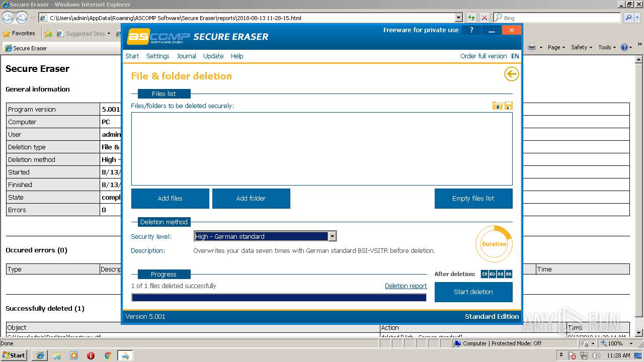Click the IE refresh button
This screenshot has height=362, width=644.
[471, 18]
